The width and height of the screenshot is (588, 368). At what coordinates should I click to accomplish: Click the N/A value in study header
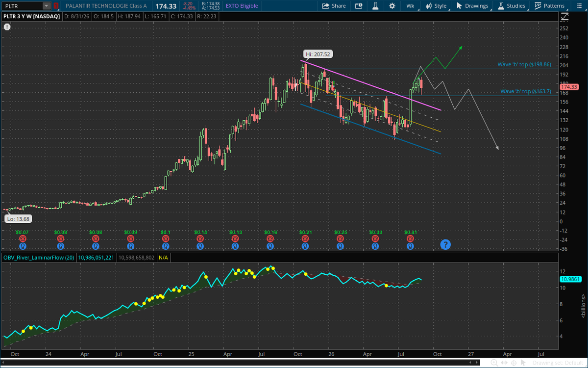(x=164, y=257)
